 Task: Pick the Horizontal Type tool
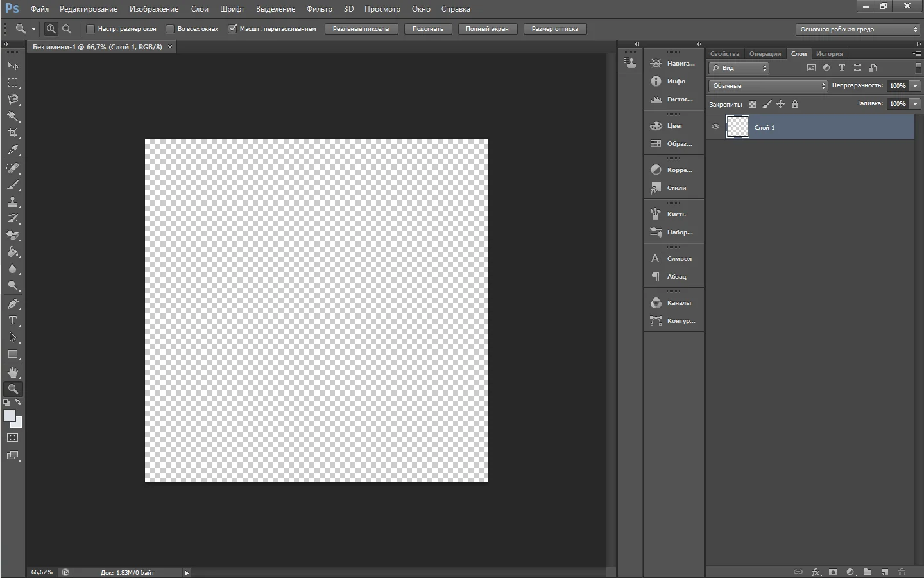pyautogui.click(x=13, y=320)
